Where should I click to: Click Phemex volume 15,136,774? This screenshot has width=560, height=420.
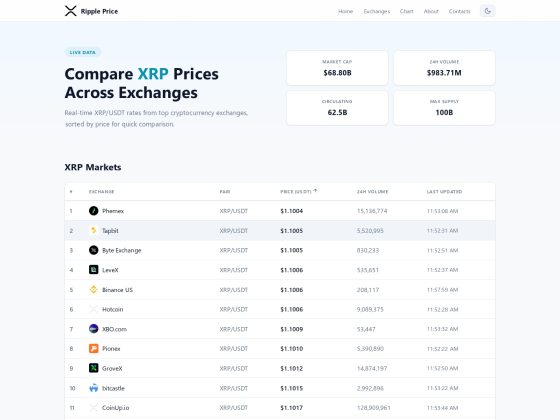pos(372,211)
